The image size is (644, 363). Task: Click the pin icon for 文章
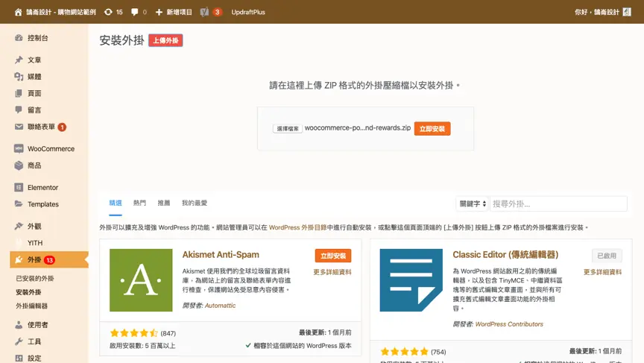(19, 60)
